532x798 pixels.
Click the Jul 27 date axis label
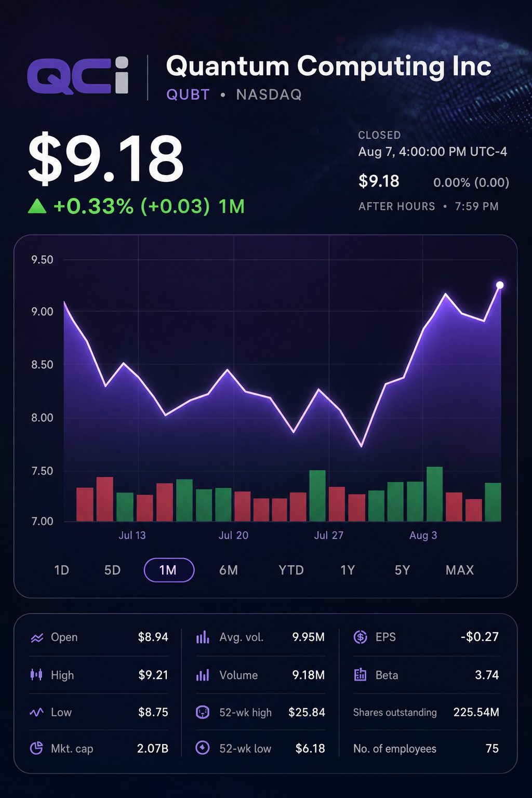coord(329,535)
